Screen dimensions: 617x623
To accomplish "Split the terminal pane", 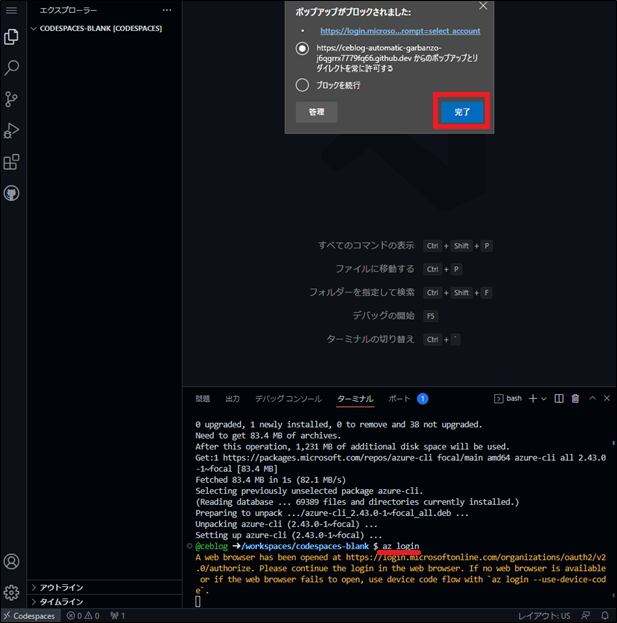I will click(559, 399).
